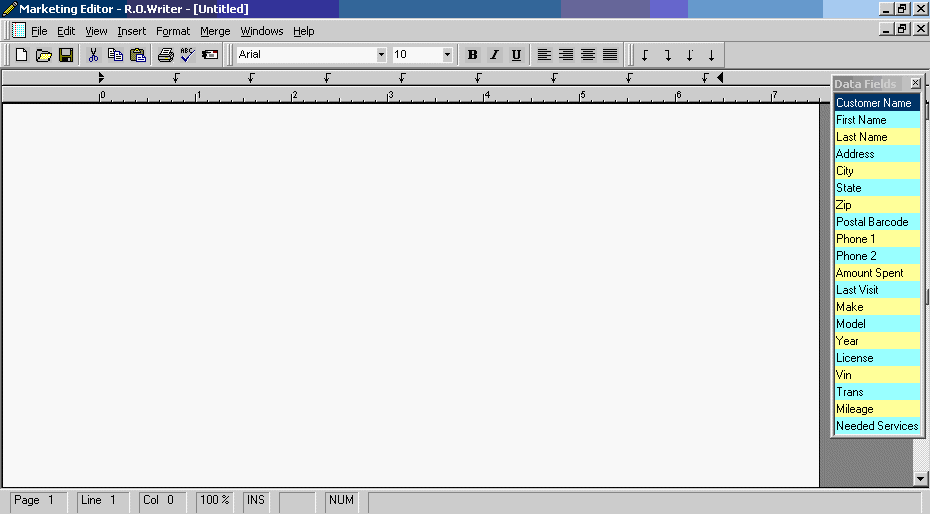Select the Customer Name data field

[876, 103]
